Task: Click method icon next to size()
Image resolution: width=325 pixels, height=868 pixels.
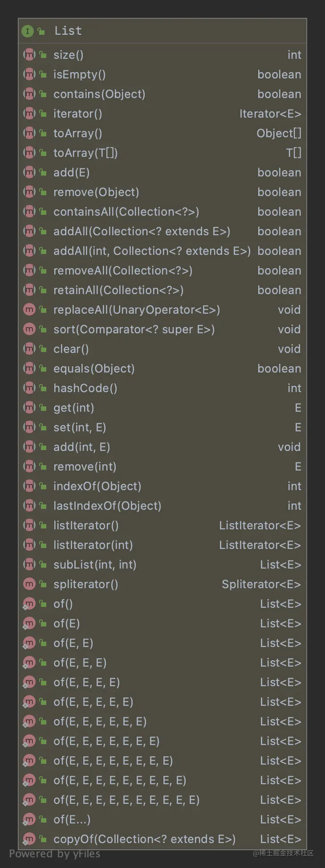Action: [29, 55]
